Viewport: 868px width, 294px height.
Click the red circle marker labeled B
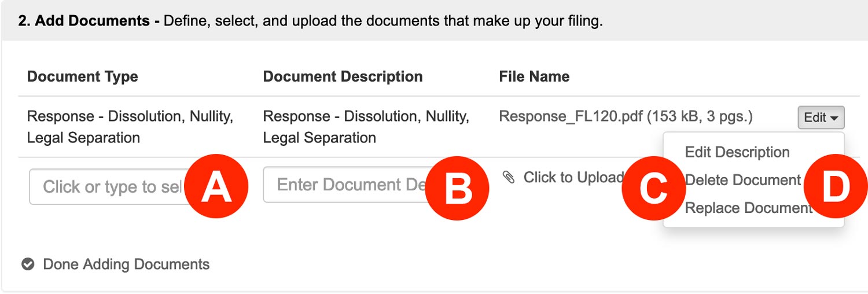tap(457, 189)
